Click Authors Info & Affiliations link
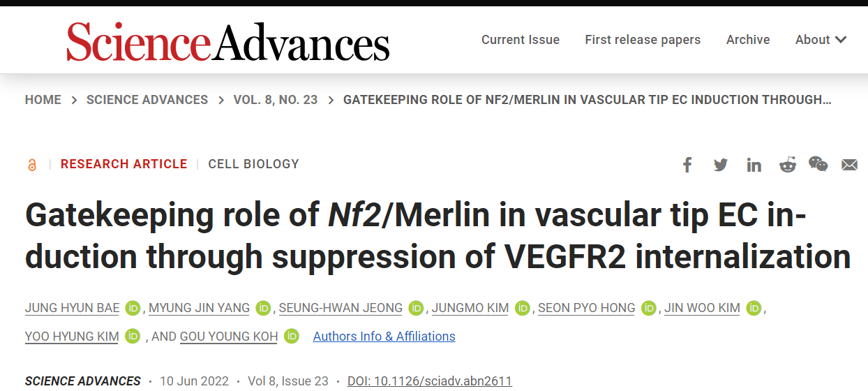The image size is (868, 391). [384, 337]
